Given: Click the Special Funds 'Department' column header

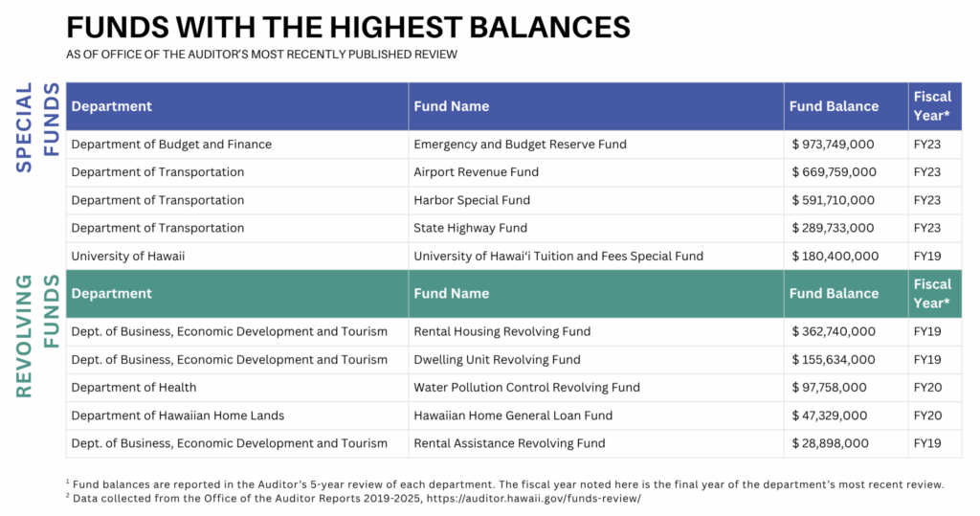Looking at the screenshot, I should pos(112,106).
